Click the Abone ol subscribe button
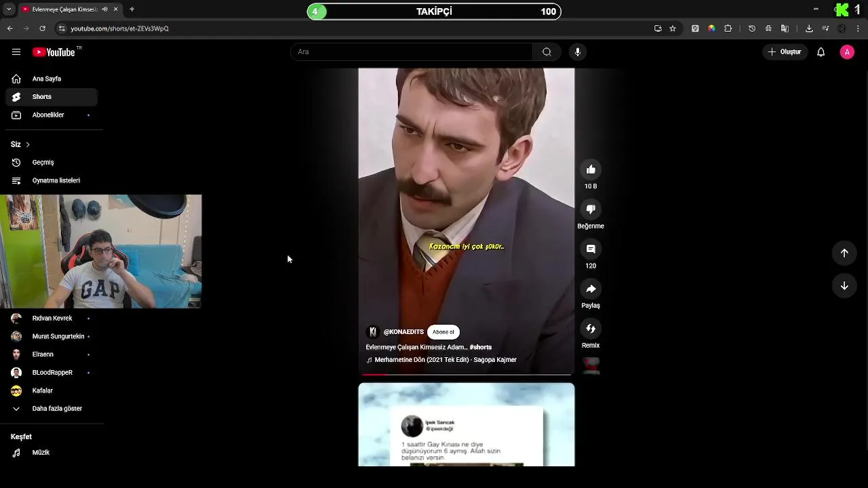 pyautogui.click(x=443, y=332)
